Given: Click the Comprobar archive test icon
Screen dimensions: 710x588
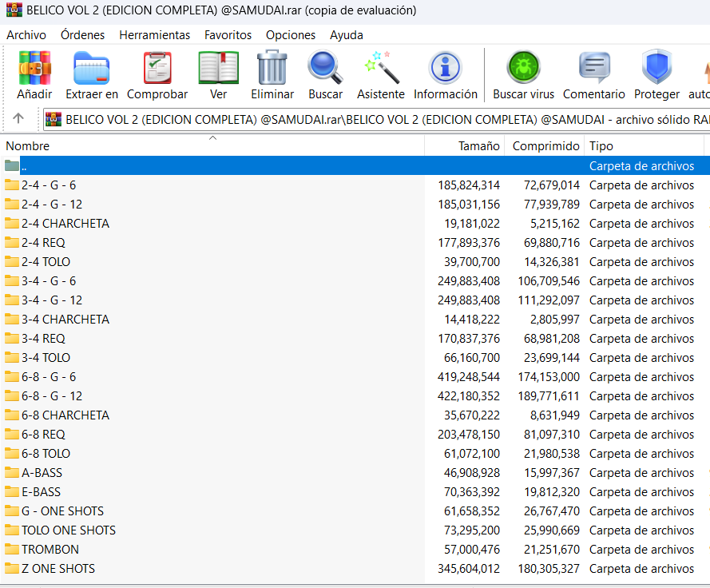Looking at the screenshot, I should (157, 69).
